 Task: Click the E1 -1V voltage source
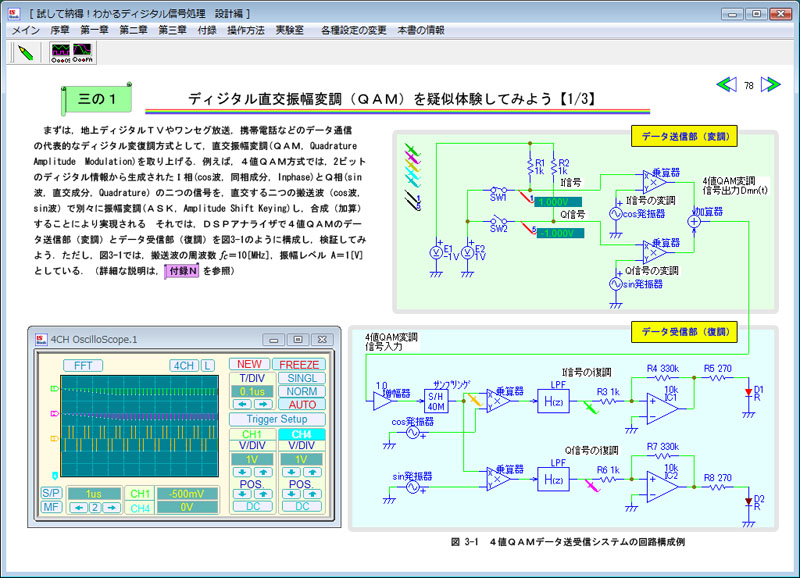tap(436, 252)
